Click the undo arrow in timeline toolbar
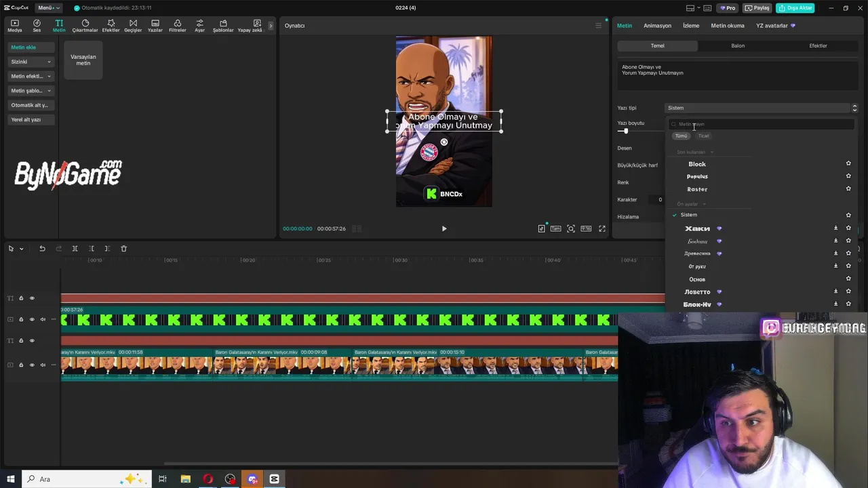The width and height of the screenshot is (868, 488). [42, 249]
